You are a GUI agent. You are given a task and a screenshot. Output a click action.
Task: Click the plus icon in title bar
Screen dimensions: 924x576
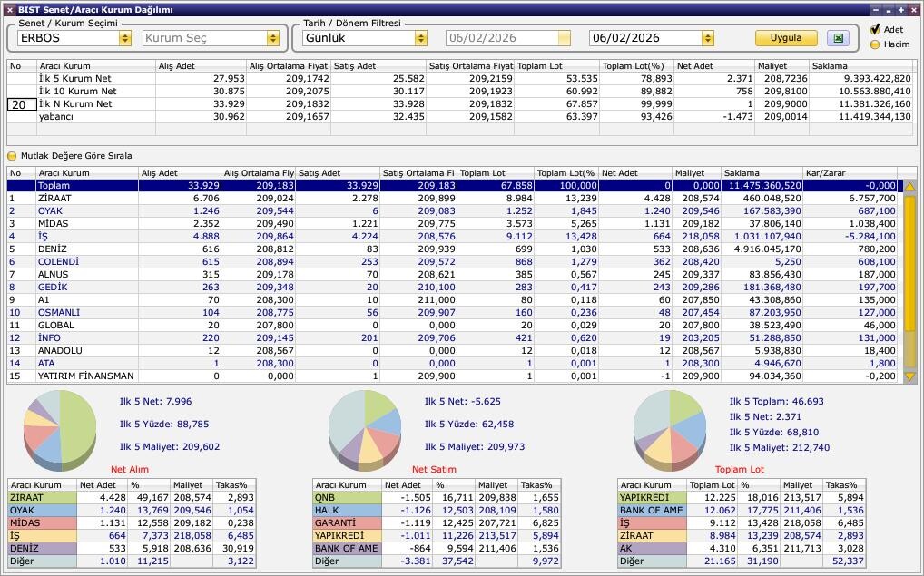(x=901, y=10)
